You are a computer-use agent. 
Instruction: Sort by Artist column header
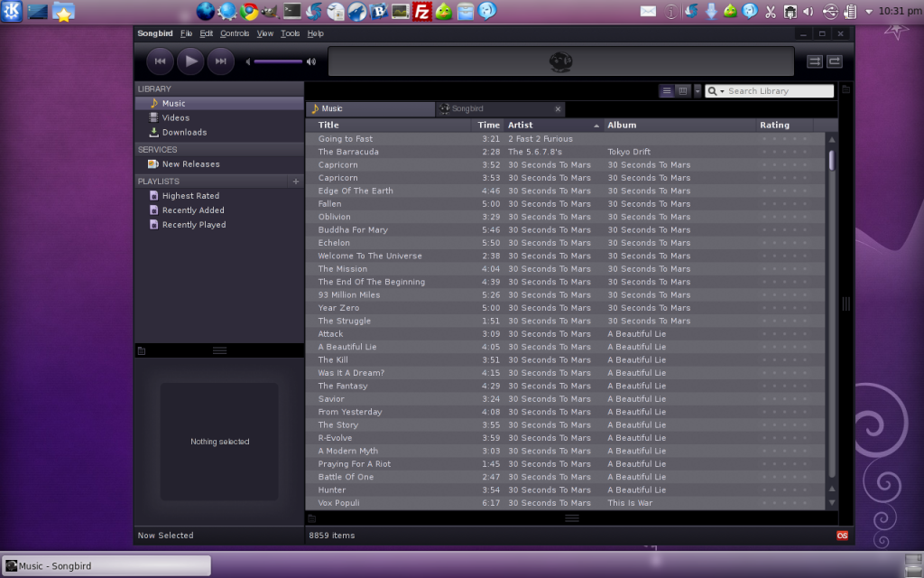pyautogui.click(x=541, y=126)
